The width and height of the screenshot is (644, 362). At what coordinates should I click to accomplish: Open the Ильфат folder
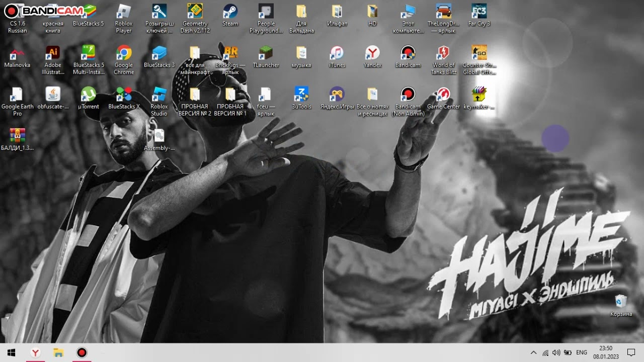[x=337, y=15]
